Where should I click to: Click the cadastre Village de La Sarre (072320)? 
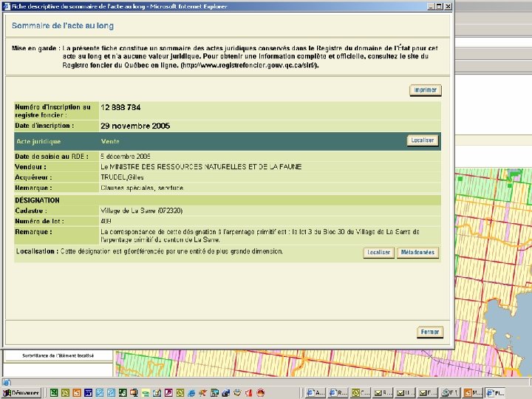tap(141, 211)
